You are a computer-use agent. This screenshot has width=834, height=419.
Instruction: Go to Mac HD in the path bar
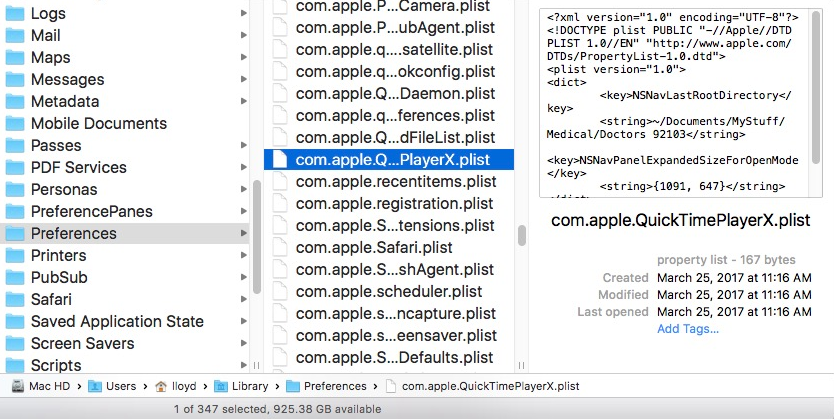point(49,386)
